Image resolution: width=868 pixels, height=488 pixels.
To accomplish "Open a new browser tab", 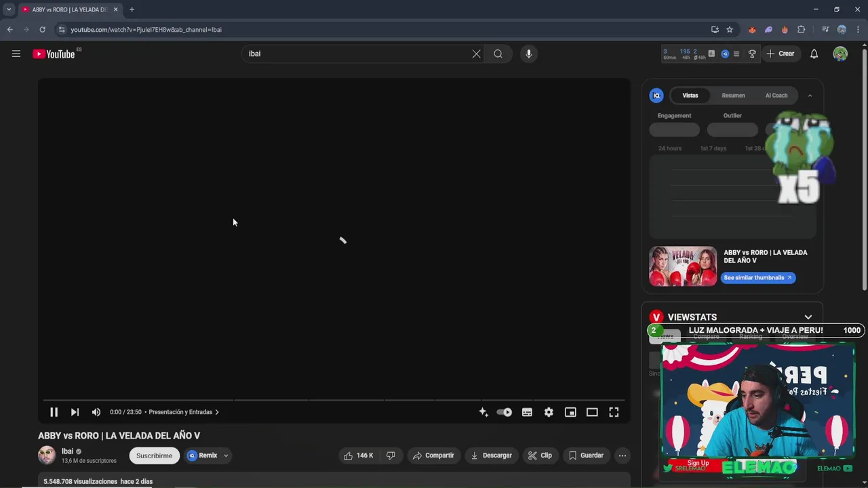I will click(132, 9).
